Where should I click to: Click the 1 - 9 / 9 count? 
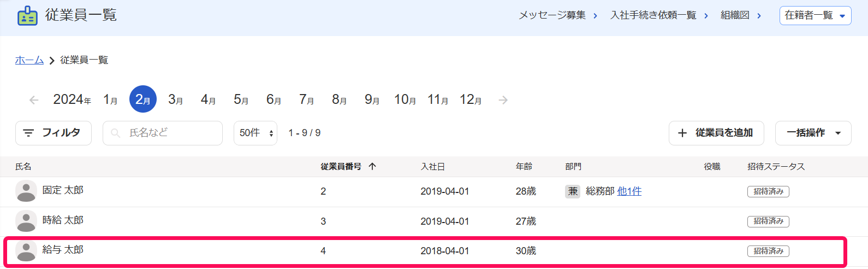click(x=305, y=133)
